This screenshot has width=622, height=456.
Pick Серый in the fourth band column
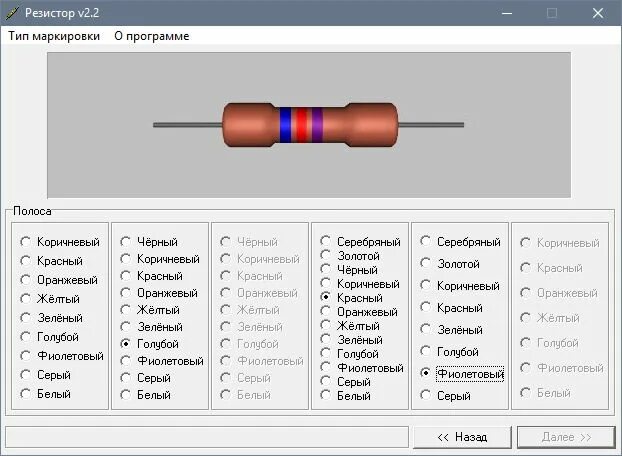345,382
